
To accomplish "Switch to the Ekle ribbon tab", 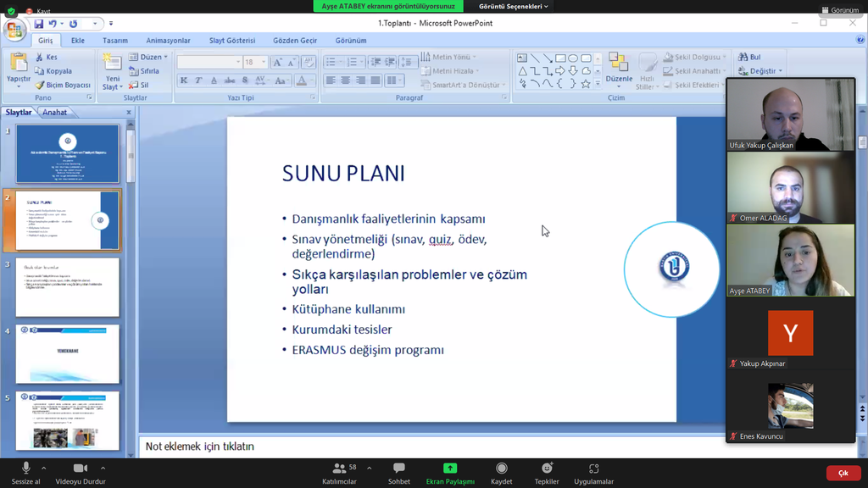I will (77, 41).
